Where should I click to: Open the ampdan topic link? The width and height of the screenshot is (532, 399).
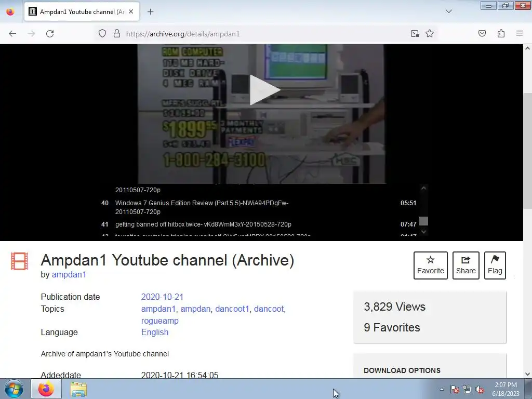195,309
